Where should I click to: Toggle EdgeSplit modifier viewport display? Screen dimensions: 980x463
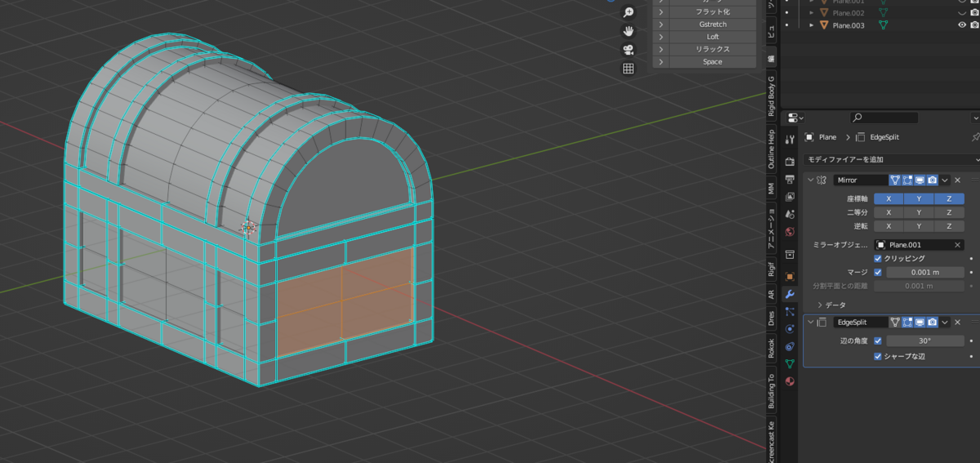[x=920, y=323]
